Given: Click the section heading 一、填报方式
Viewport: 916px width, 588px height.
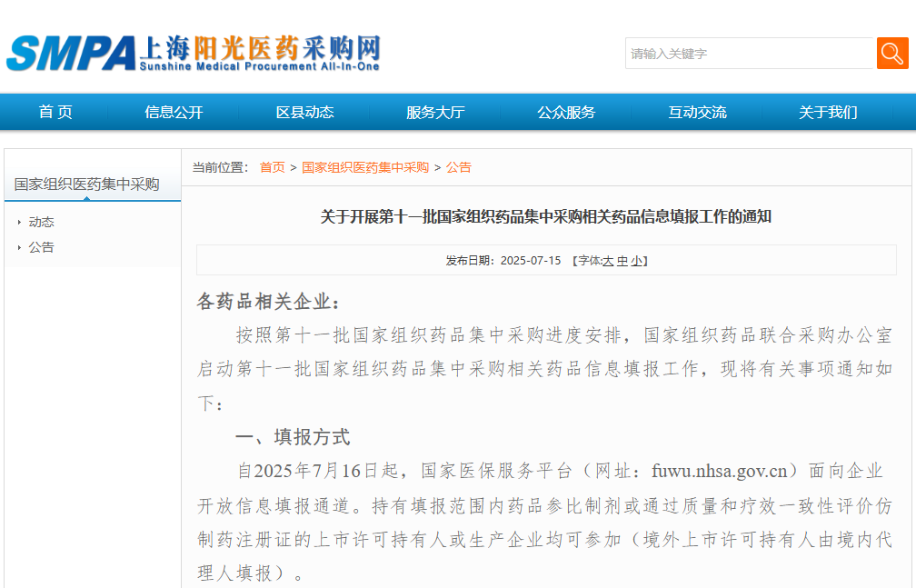Looking at the screenshot, I should (293, 437).
